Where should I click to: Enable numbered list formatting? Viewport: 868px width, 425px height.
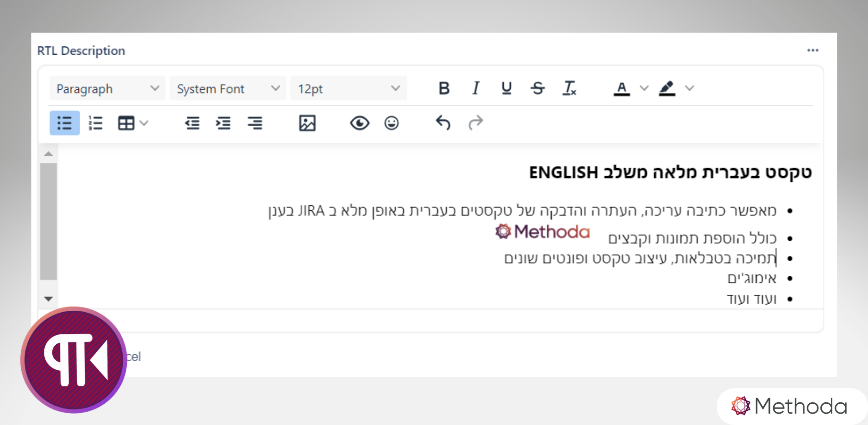tap(95, 123)
